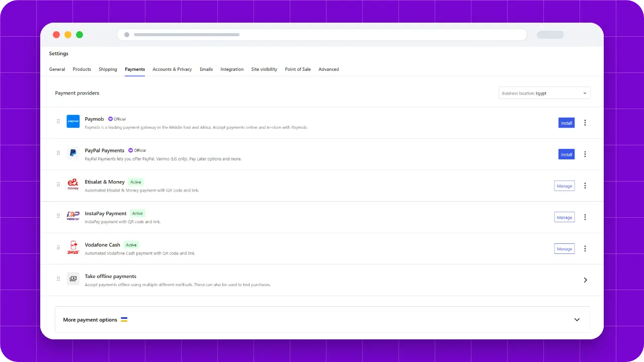The height and width of the screenshot is (362, 644).
Task: Manage InstaPay Payment settings
Action: (565, 217)
